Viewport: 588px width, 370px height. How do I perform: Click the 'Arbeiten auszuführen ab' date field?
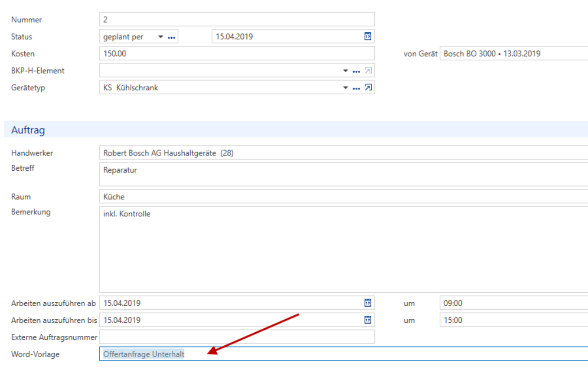click(237, 303)
